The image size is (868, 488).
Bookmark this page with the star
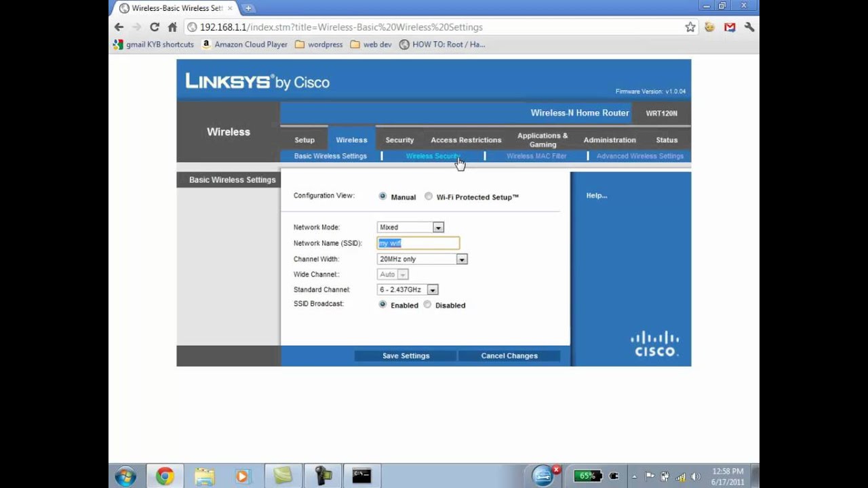(x=690, y=27)
